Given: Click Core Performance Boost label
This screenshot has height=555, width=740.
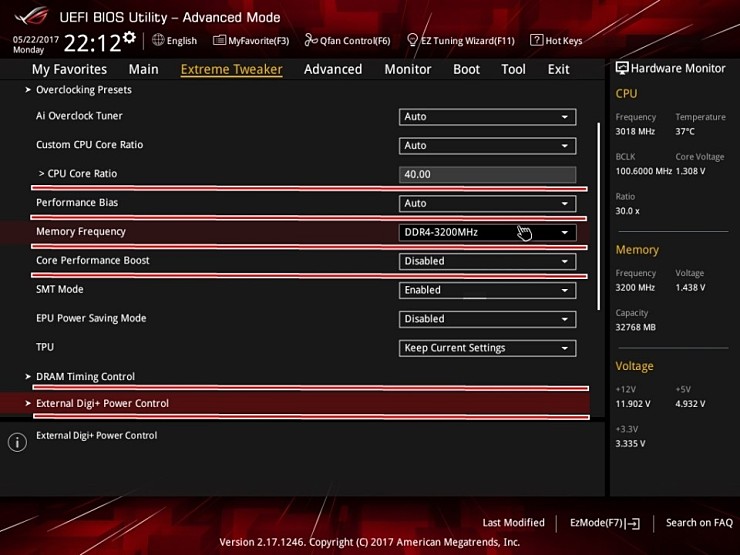Looking at the screenshot, I should pos(92,260).
